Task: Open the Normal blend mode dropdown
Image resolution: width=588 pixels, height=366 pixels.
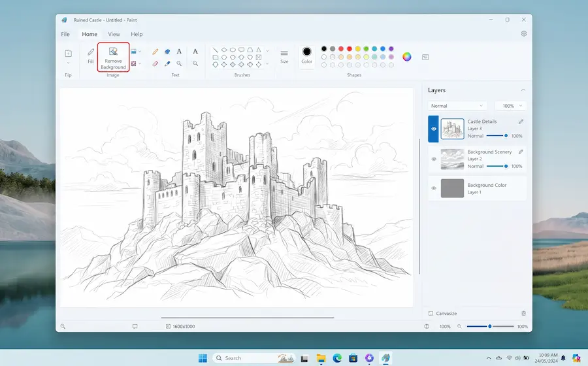Action: [457, 106]
